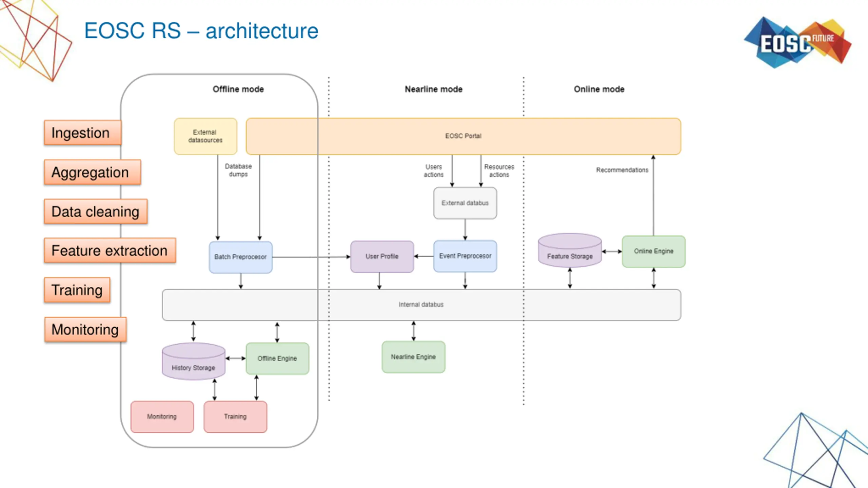Click the Feature extraction label
The height and width of the screenshot is (488, 868).
tap(110, 251)
